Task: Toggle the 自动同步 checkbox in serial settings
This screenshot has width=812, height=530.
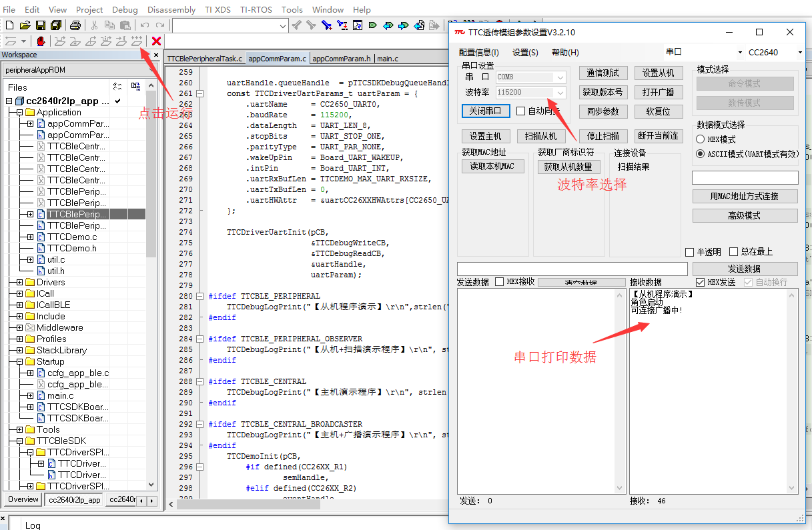Action: 521,111
